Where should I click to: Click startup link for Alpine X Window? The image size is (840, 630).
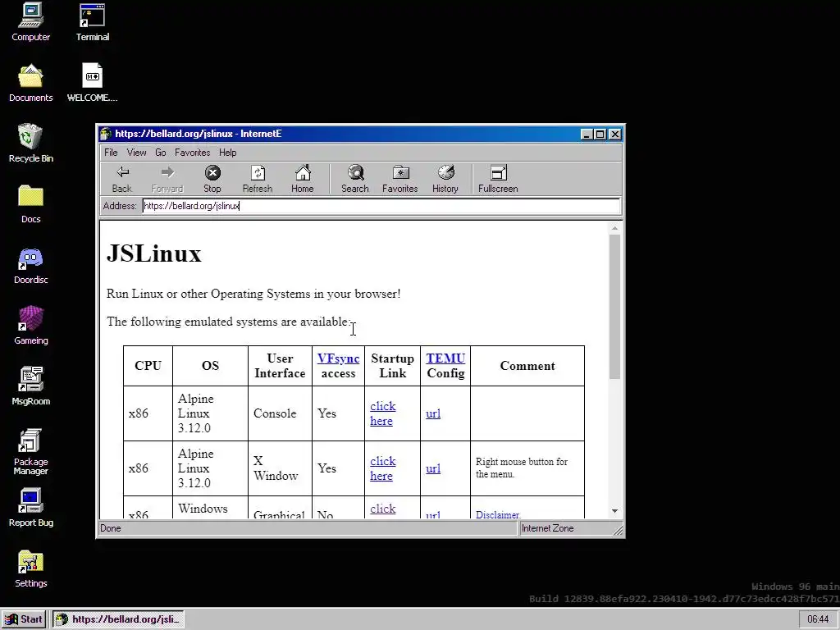click(x=382, y=468)
